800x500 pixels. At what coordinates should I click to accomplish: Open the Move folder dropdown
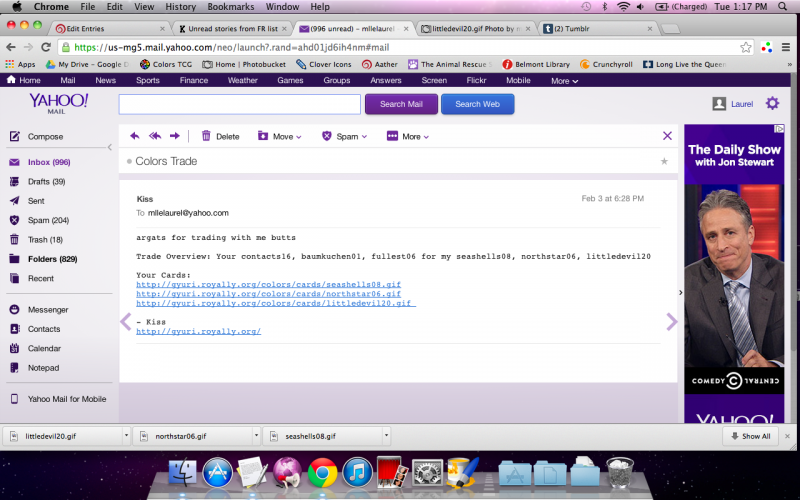click(279, 136)
